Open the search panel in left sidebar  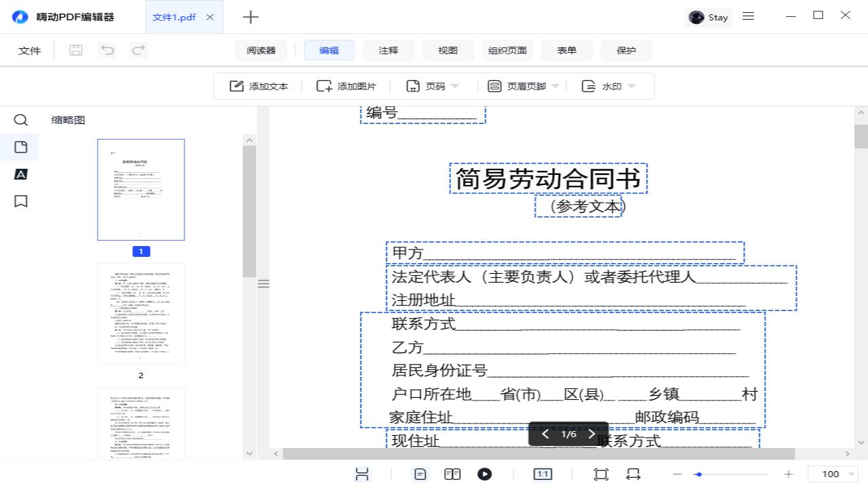21,120
